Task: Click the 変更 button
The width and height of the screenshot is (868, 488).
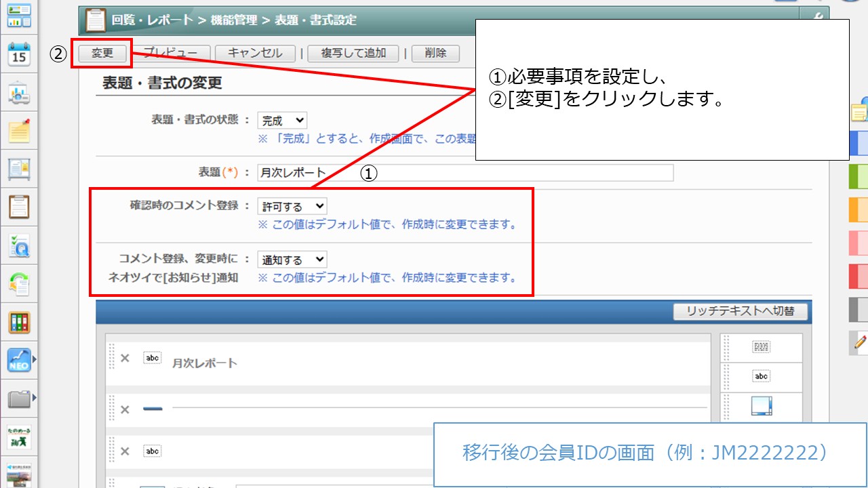Action: [102, 54]
